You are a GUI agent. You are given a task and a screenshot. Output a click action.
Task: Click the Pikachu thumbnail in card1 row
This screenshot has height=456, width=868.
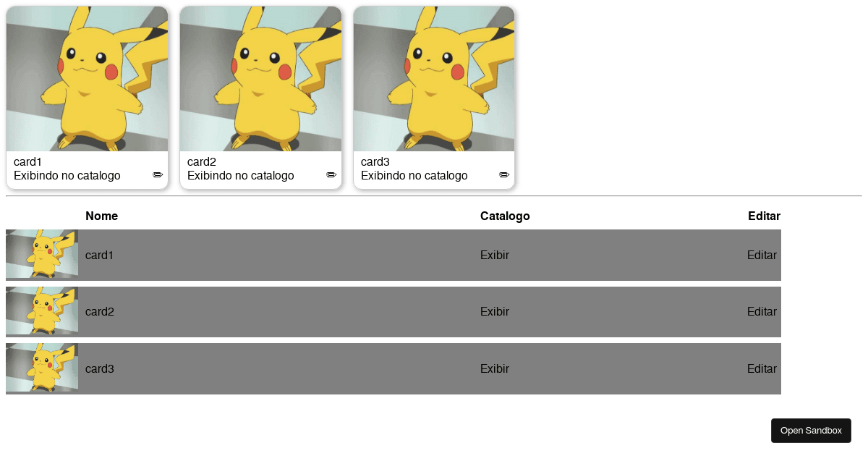click(x=41, y=255)
